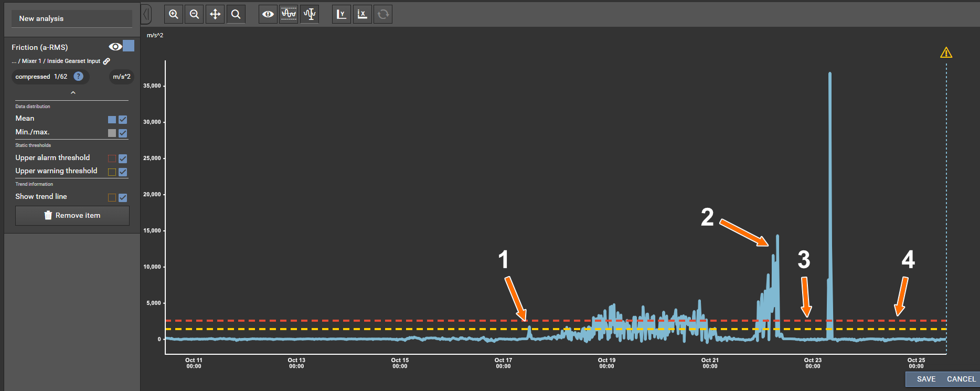Click the SAVE button

[926, 379]
